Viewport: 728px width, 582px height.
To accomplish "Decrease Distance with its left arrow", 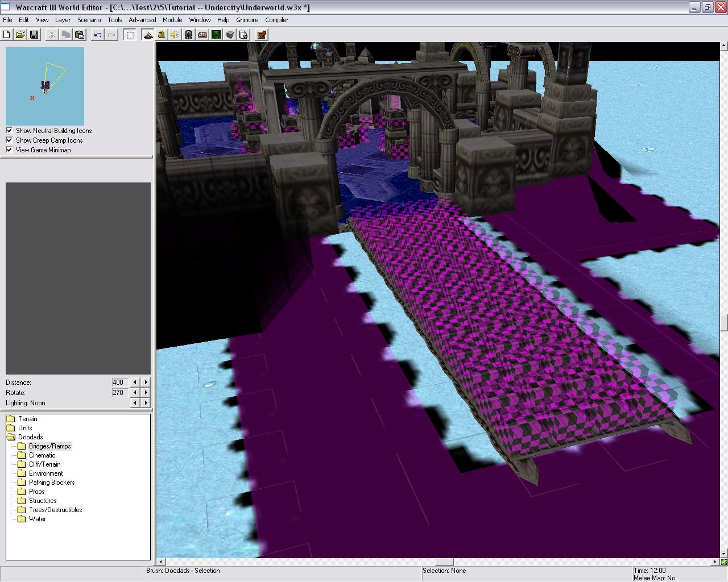I will pyautogui.click(x=135, y=383).
